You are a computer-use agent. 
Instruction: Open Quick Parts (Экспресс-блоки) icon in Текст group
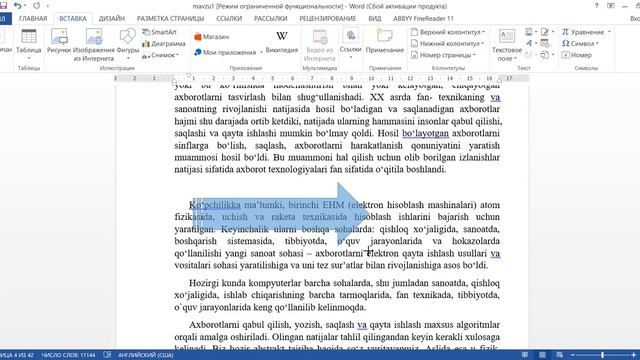coord(529,32)
